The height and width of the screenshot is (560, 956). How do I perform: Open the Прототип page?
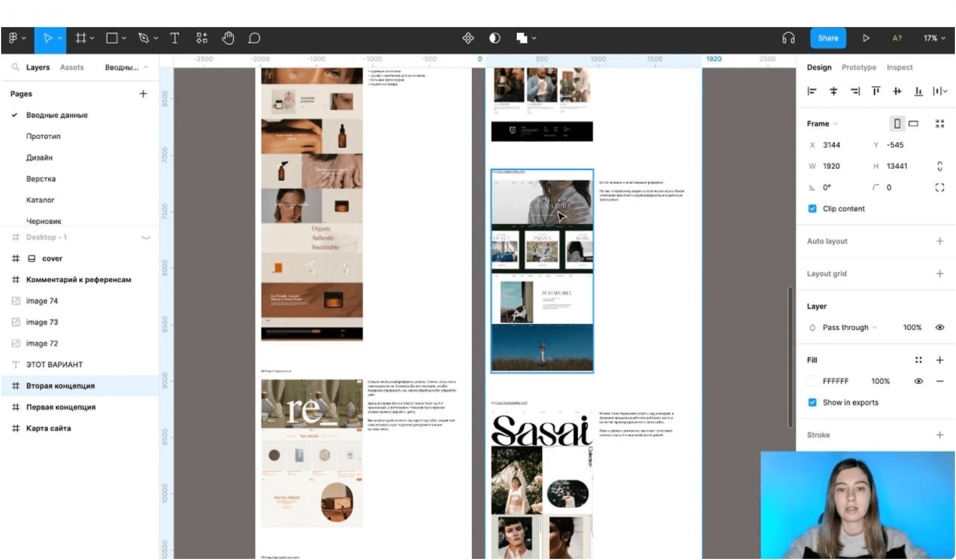point(43,136)
